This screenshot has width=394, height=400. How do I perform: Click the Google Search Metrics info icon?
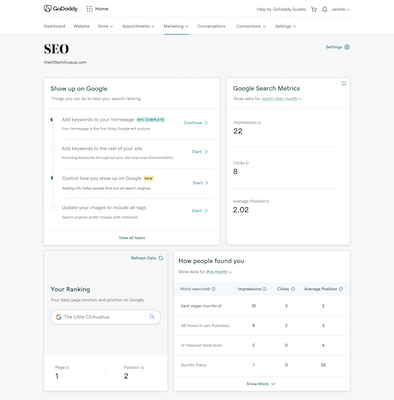(344, 83)
